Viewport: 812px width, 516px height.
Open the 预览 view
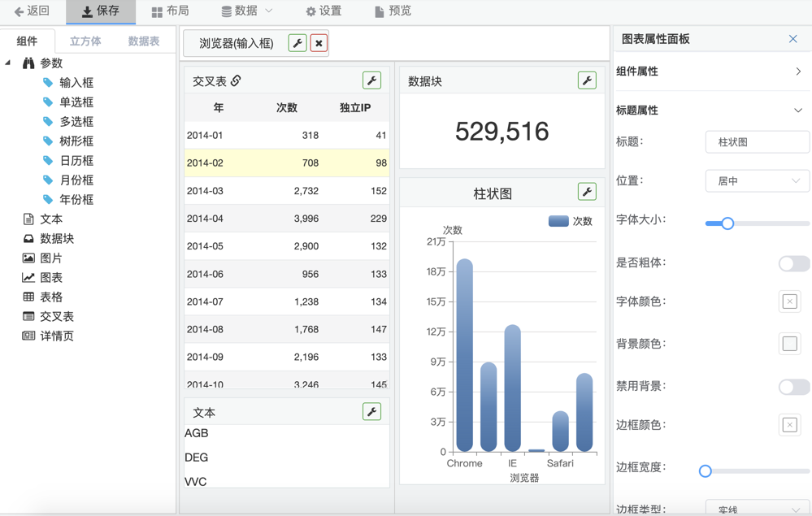pos(393,11)
